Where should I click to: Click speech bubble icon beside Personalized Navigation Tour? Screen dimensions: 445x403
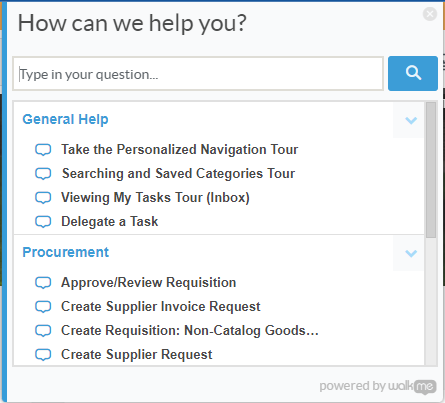(43, 150)
